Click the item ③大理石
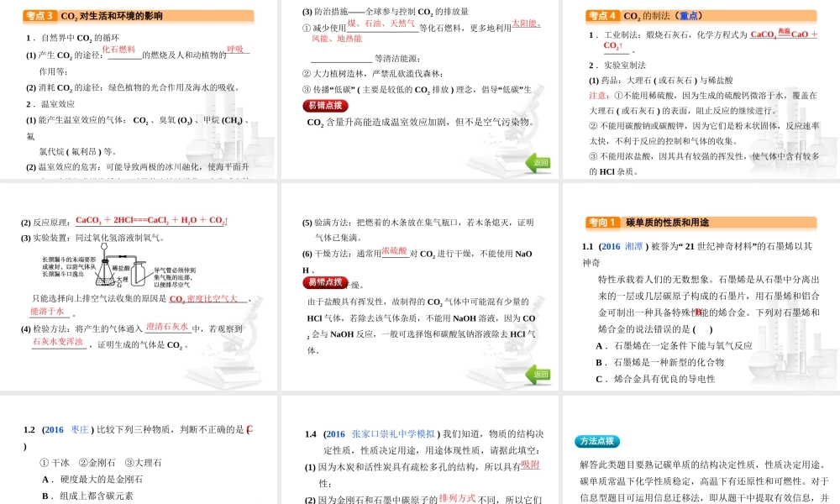The image size is (840, 504). (x=143, y=463)
